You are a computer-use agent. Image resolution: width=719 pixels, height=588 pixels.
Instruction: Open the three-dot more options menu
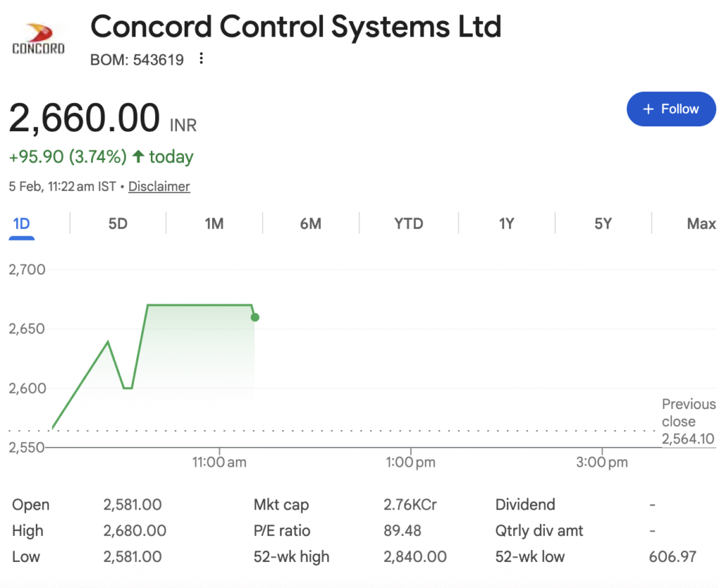(202, 59)
